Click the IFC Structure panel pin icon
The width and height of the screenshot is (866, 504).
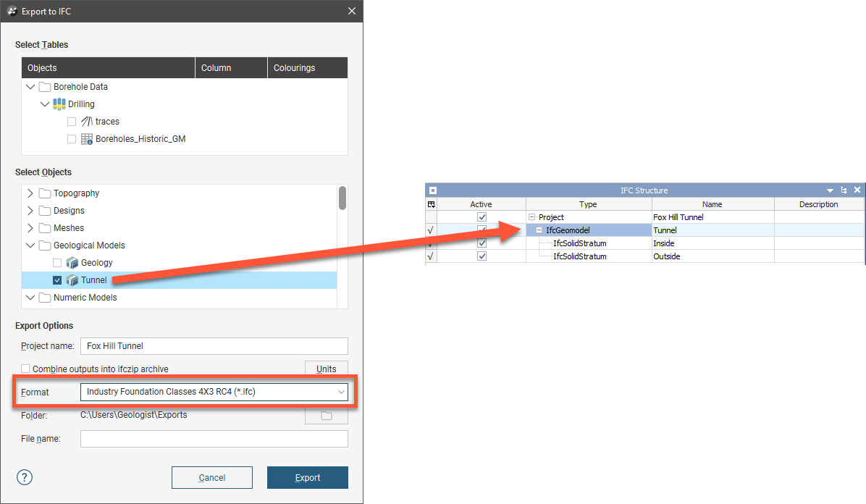[844, 190]
